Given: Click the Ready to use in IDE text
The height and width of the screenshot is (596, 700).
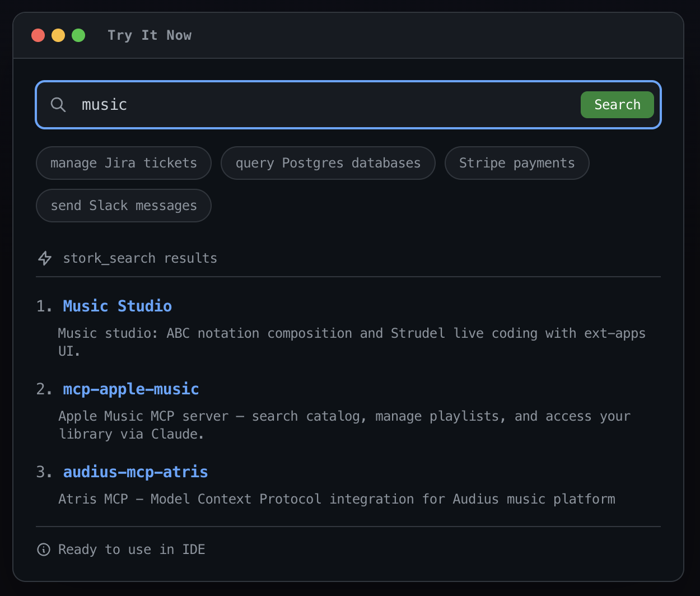Looking at the screenshot, I should [131, 550].
